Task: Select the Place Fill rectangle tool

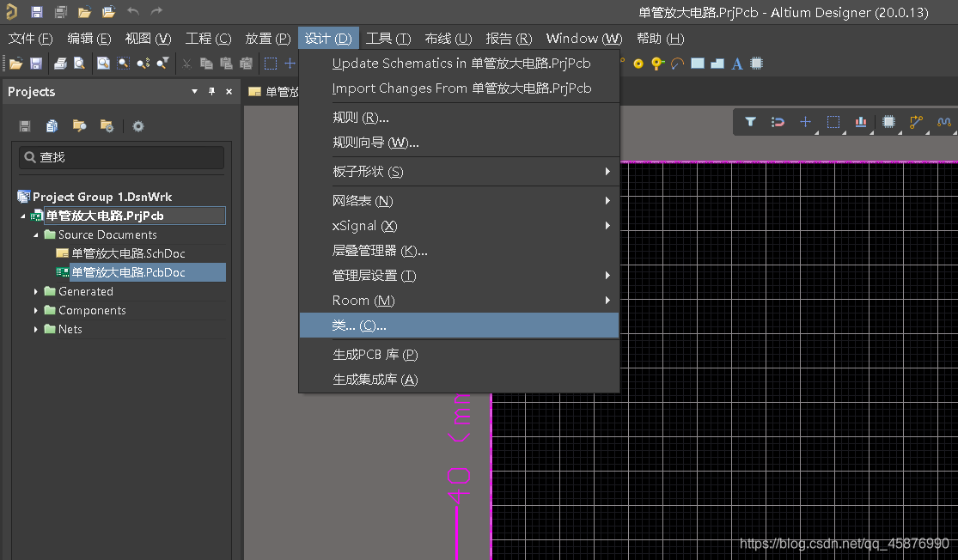Action: point(697,64)
